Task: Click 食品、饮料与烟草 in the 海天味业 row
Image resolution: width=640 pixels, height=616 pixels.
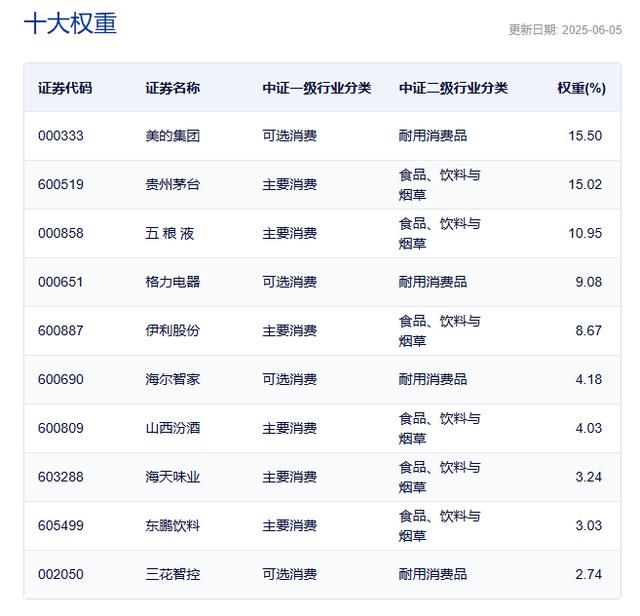Action: point(440,477)
